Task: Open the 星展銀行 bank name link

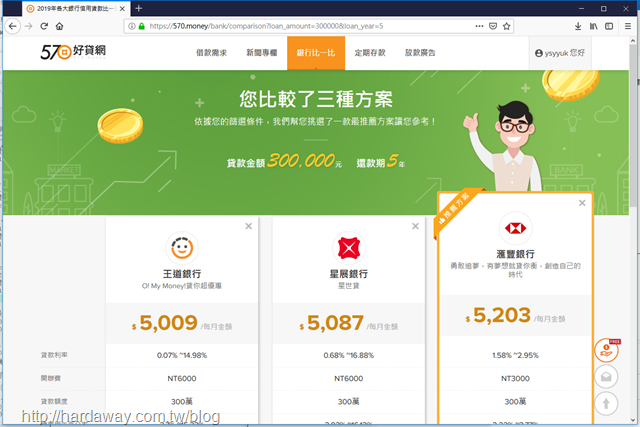Action: (x=349, y=274)
